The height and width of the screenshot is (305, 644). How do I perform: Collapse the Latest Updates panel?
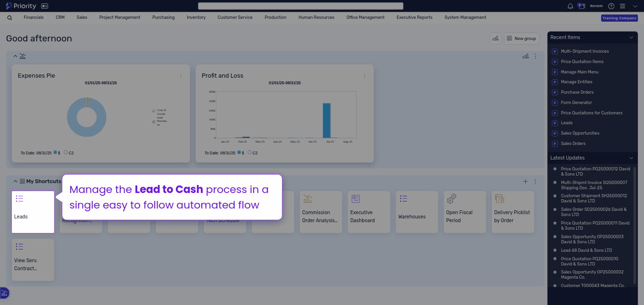(631, 158)
